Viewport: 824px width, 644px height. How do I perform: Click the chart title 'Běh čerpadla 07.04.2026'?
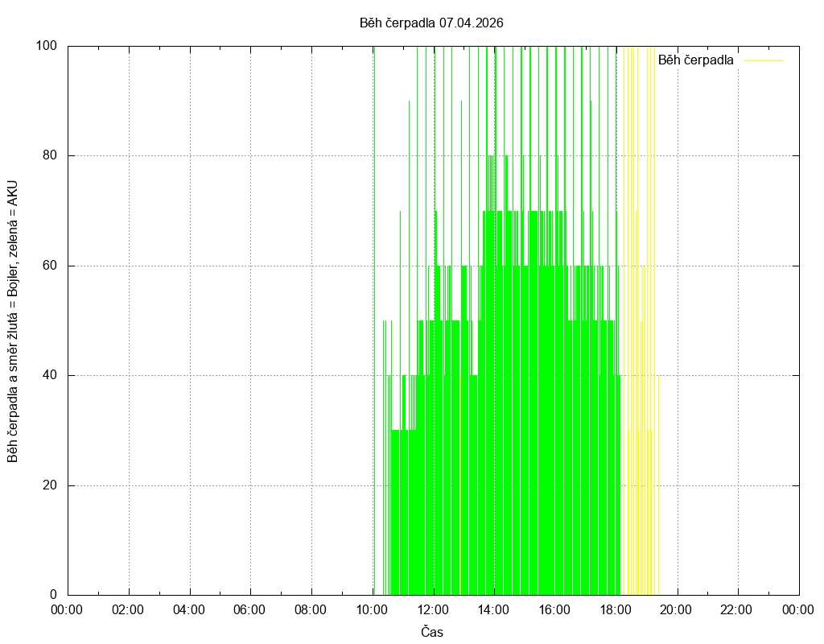(431, 23)
